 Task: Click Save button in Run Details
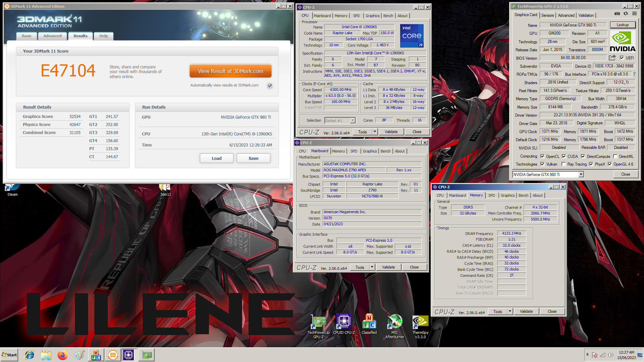(253, 158)
